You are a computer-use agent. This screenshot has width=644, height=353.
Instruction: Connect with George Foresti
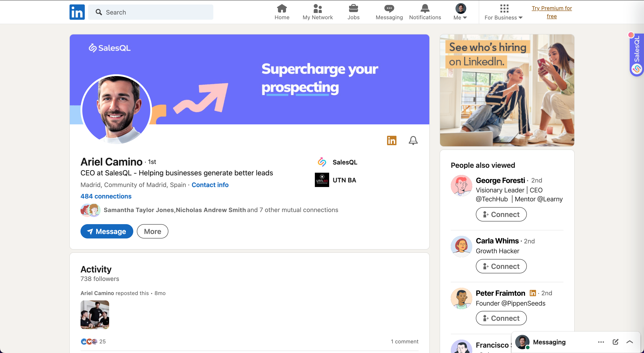tap(501, 214)
